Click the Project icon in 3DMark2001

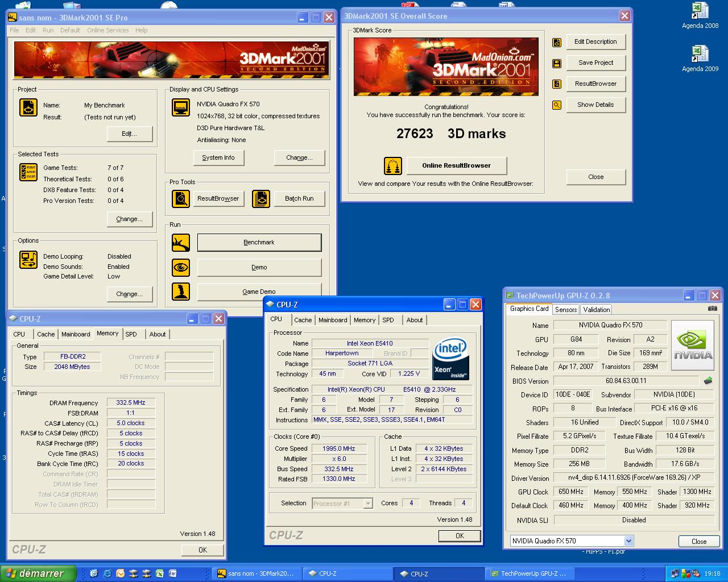tap(28, 107)
